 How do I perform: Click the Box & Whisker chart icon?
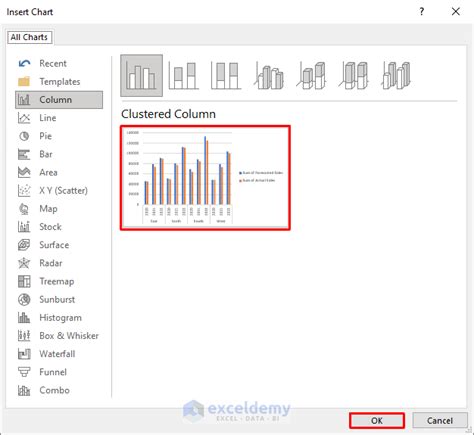point(24,336)
